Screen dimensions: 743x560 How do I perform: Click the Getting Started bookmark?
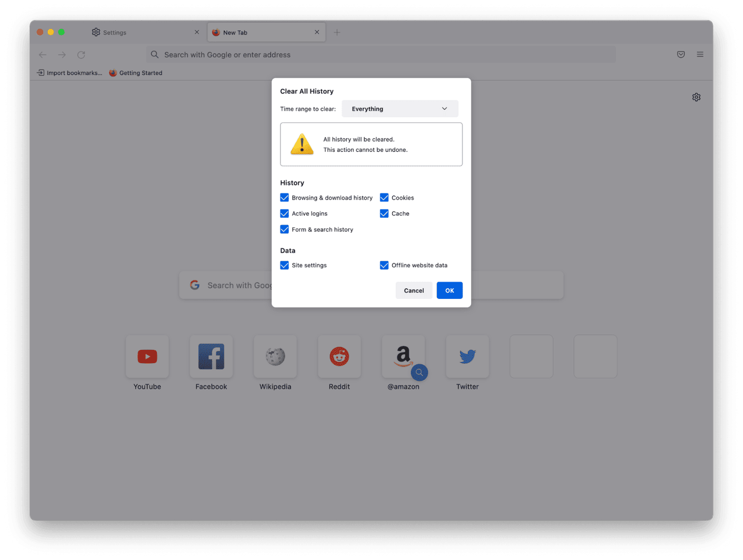[x=136, y=73]
